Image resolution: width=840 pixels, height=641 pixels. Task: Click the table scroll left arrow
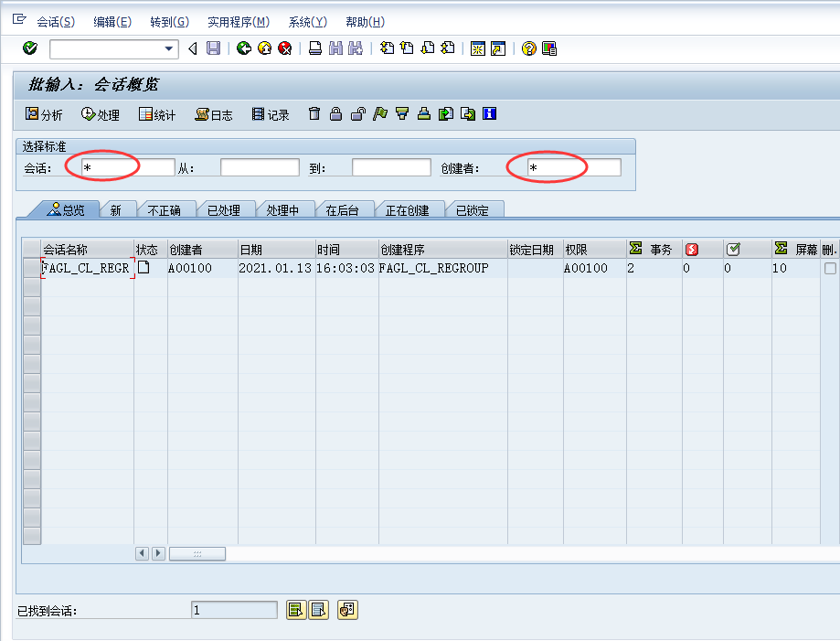[x=142, y=553]
